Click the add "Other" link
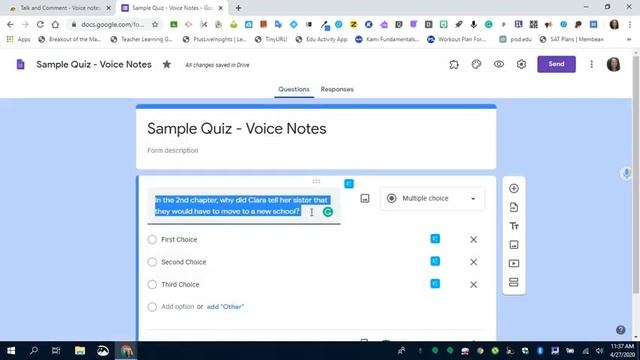This screenshot has height=360, width=640. point(225,307)
